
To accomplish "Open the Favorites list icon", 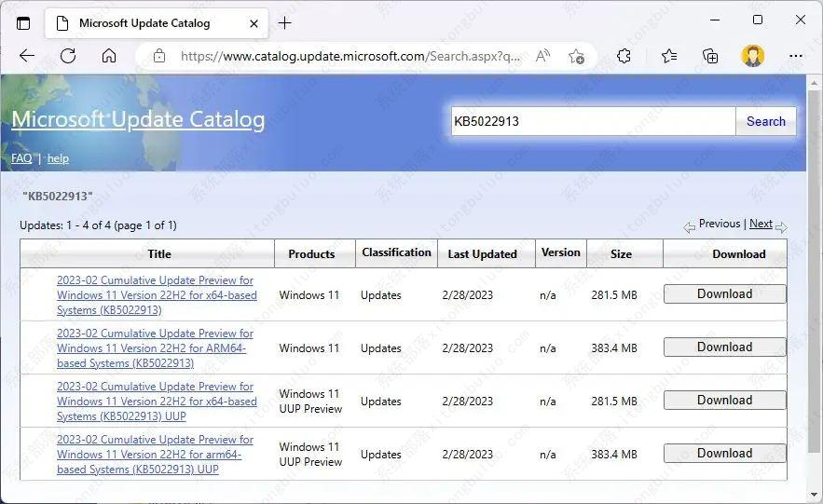I will (669, 56).
